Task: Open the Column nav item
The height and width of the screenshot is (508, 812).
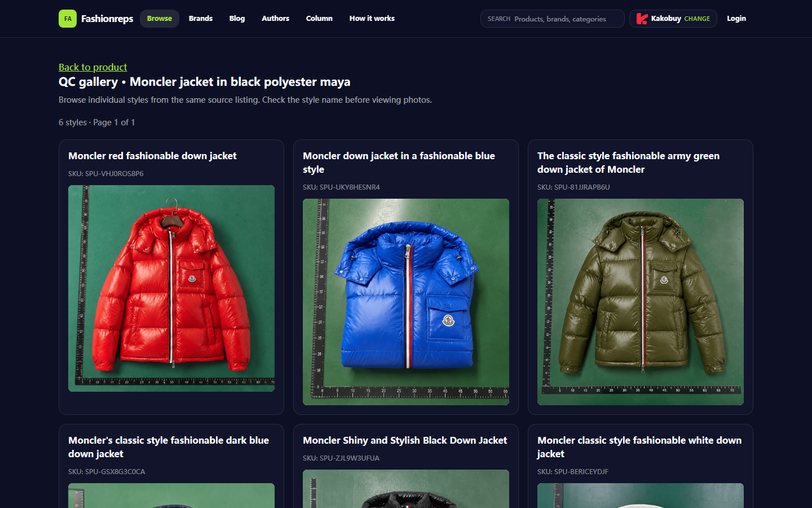Action: tap(319, 19)
